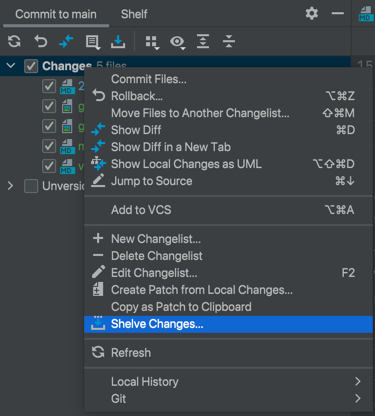Switch to the Commit to main tab
Screen dimensions: 375x416
click(56, 14)
